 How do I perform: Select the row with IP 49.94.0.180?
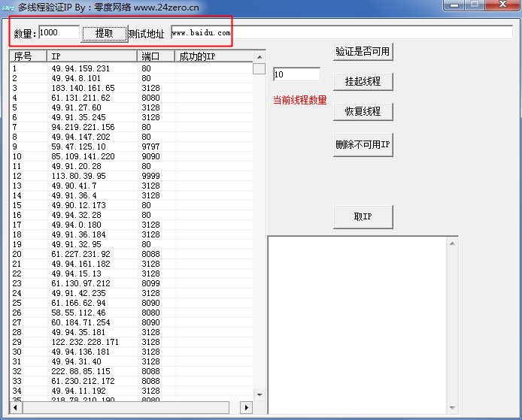coord(131,225)
